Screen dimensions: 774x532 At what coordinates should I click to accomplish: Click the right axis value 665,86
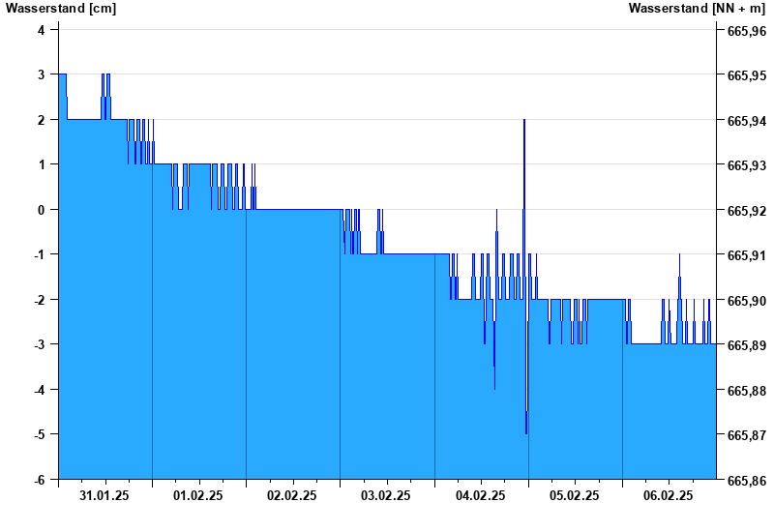(746, 481)
